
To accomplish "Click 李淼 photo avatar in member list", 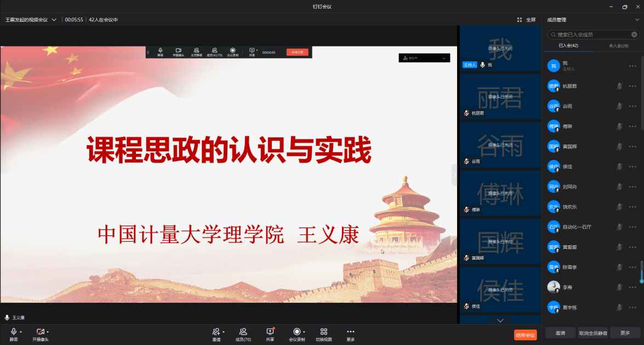I will point(554,287).
